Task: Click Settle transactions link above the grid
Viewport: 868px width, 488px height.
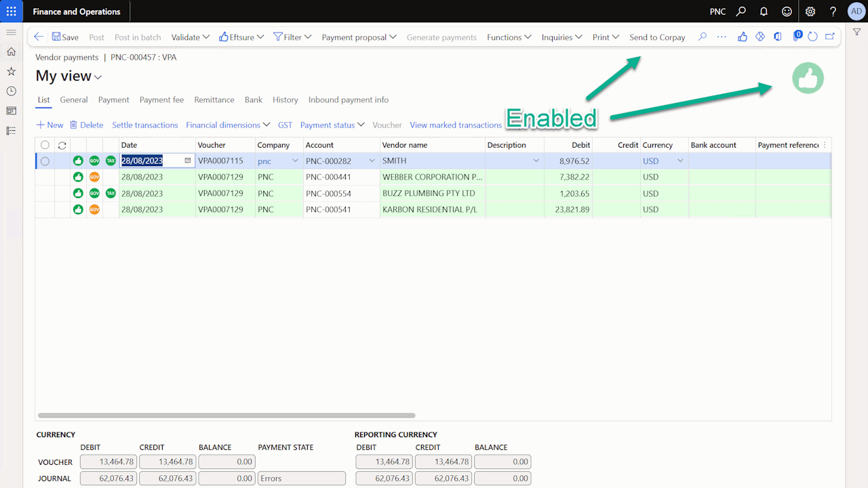Action: point(145,125)
